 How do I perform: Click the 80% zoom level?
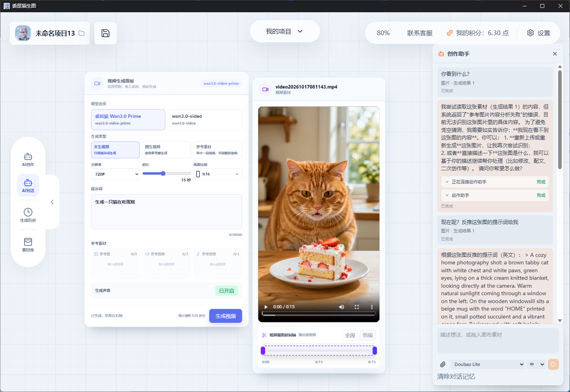click(383, 33)
